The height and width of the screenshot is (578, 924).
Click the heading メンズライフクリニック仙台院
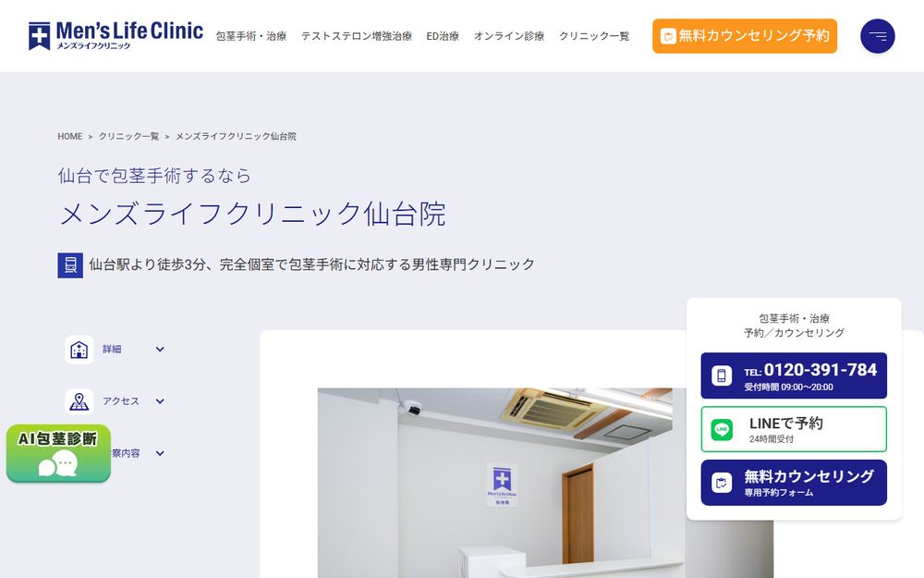252,214
